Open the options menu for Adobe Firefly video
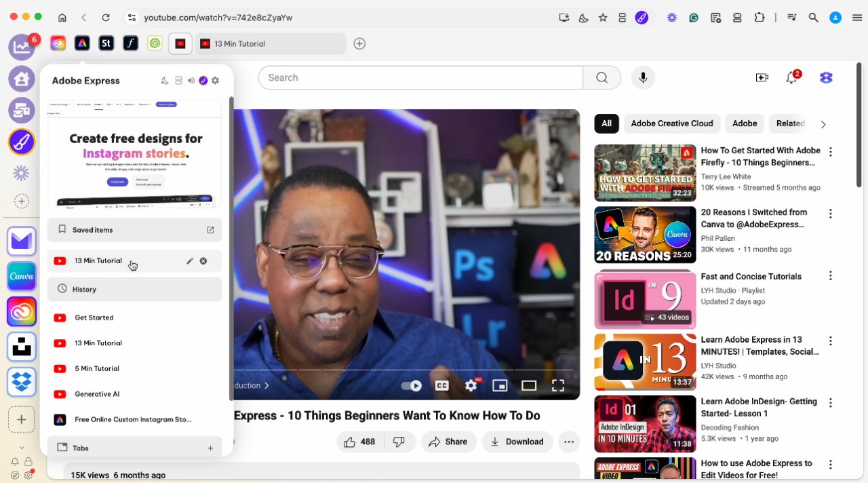868x483 pixels. pyautogui.click(x=831, y=152)
